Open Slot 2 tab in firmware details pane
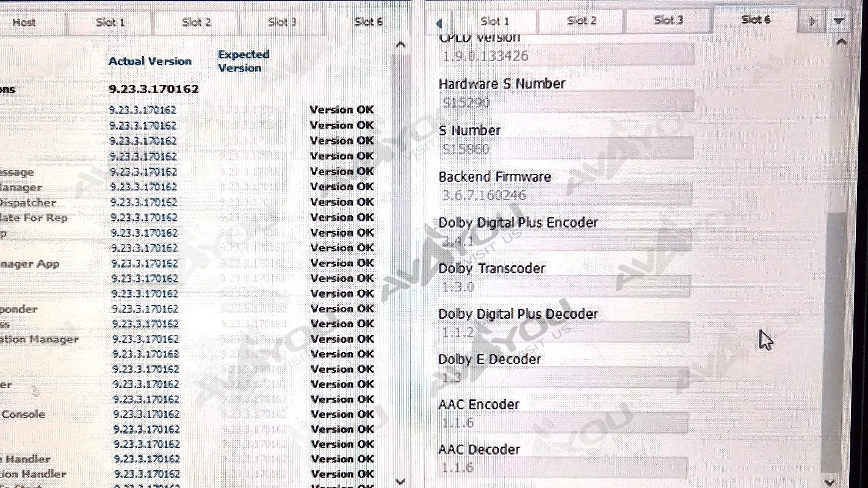 pyautogui.click(x=581, y=21)
